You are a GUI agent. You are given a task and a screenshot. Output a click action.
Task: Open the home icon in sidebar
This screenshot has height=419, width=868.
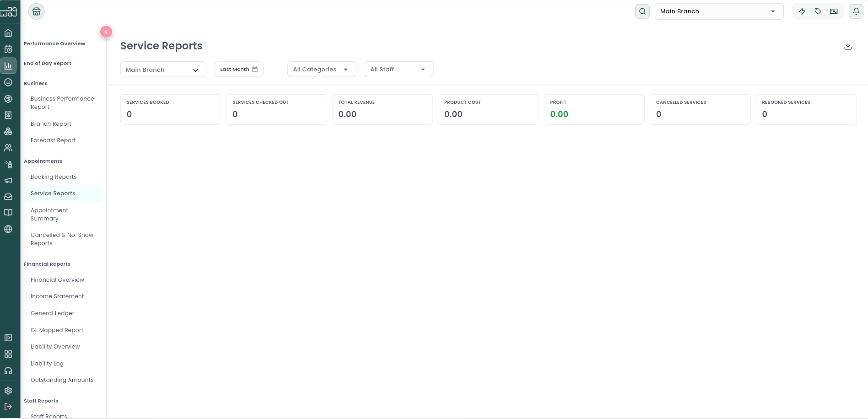8,33
